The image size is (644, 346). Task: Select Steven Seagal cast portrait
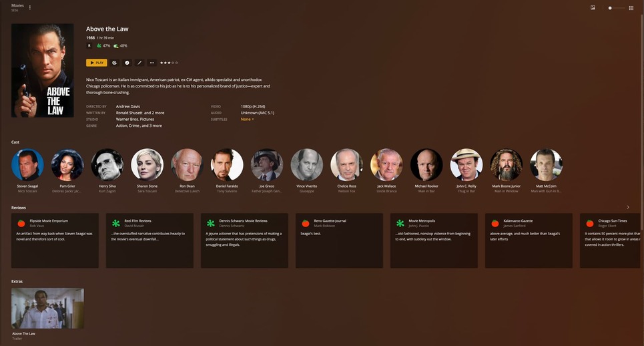[x=27, y=165]
